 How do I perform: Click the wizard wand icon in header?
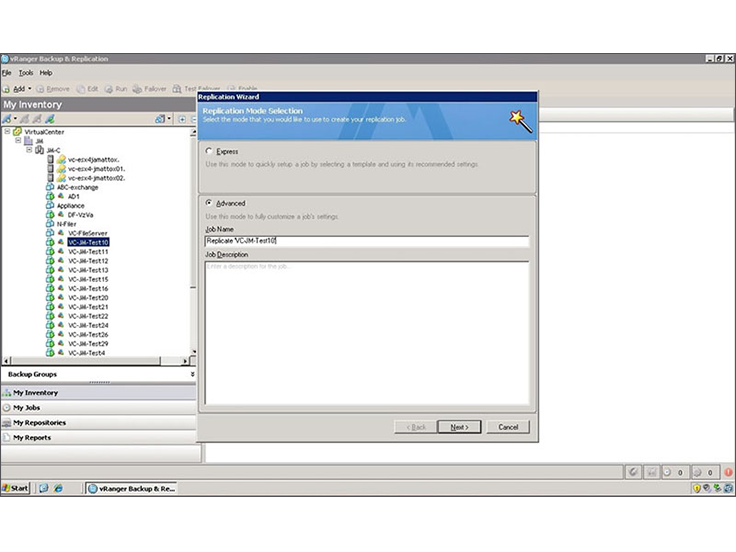tap(521, 121)
